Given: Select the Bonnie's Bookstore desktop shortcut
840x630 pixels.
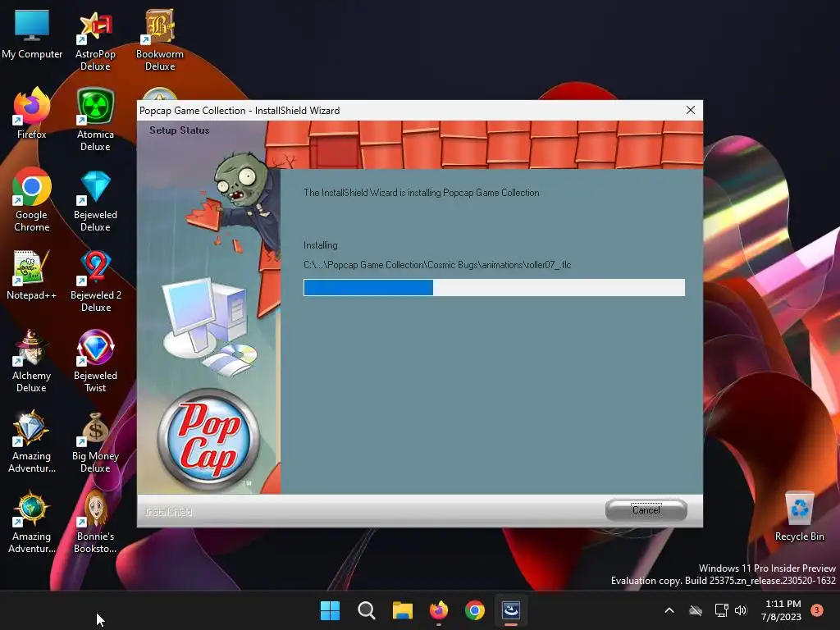Looking at the screenshot, I should click(95, 523).
